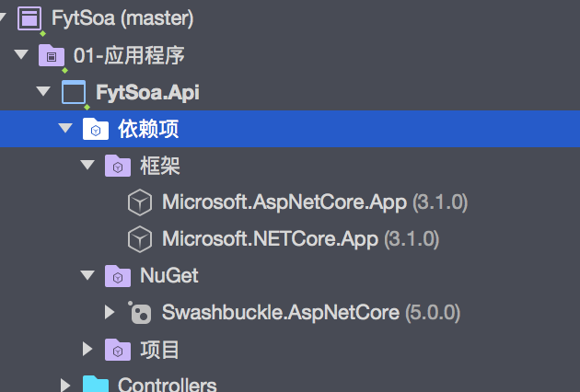This screenshot has height=392, width=580.
Task: Click the Microsoft.NETCore.App package icon
Action: (x=139, y=239)
